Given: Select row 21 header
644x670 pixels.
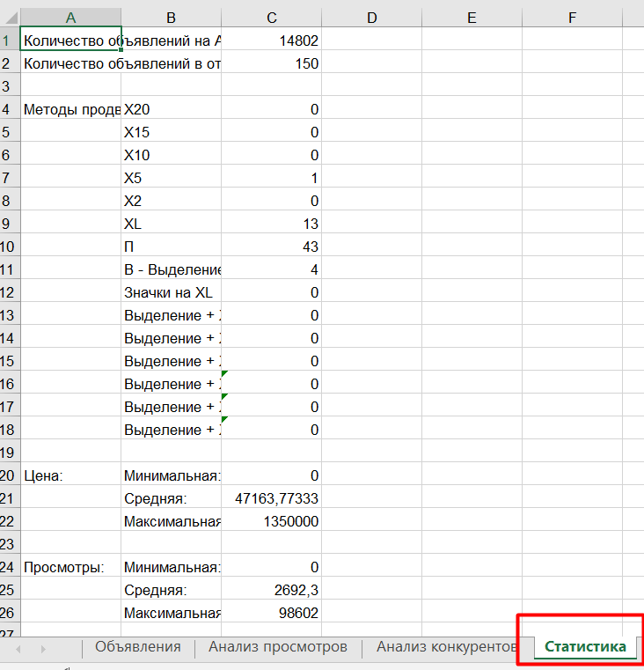Looking at the screenshot, I should (x=9, y=498).
